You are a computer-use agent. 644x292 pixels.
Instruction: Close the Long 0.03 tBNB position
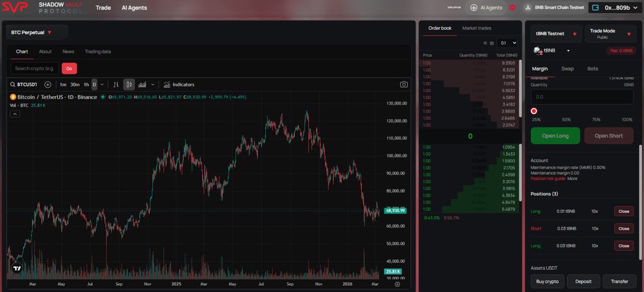coord(624,245)
